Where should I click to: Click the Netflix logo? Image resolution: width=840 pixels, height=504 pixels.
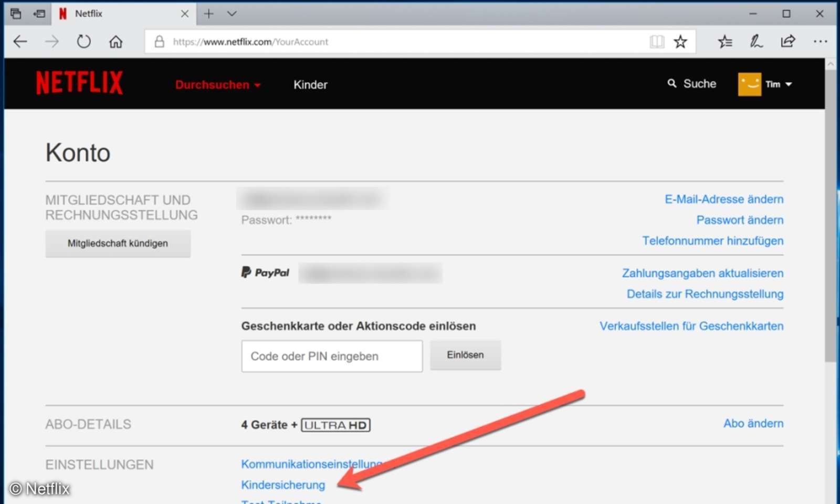(79, 82)
